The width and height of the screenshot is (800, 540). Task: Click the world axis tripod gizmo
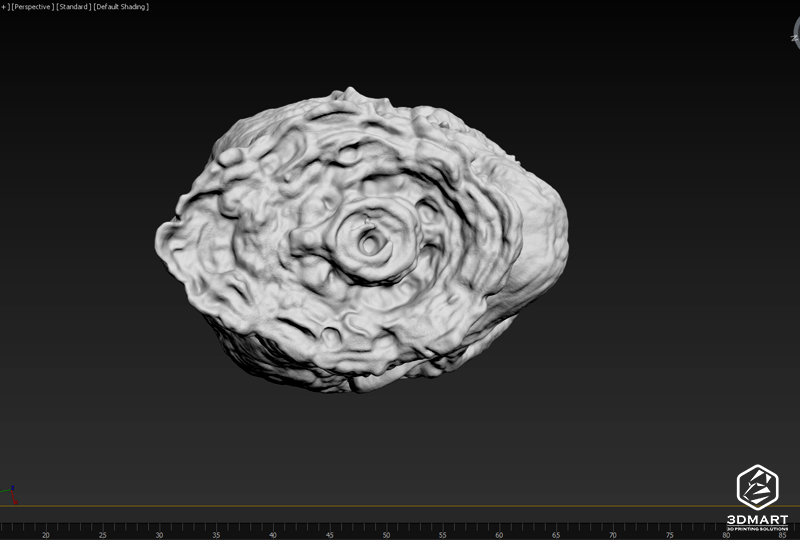coord(9,494)
